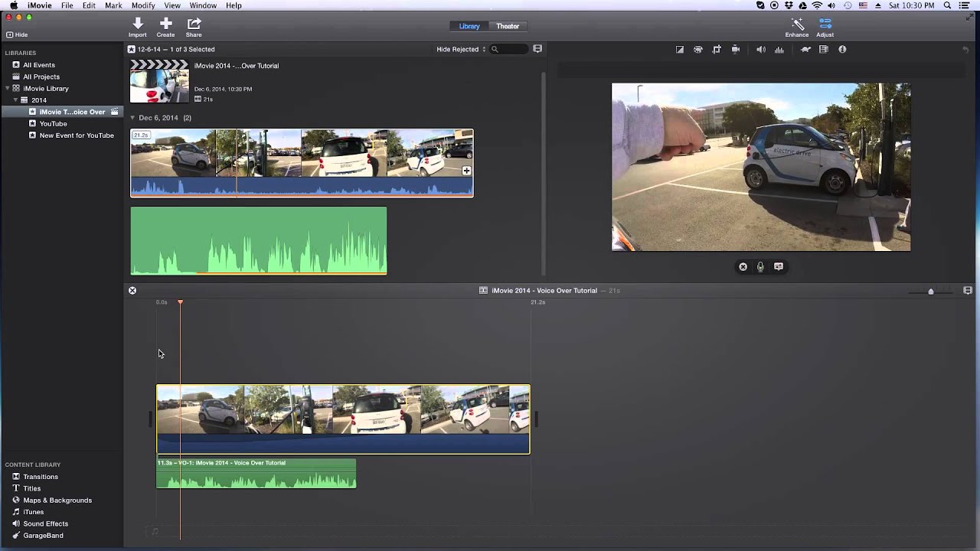Click the Import media button
This screenshot has height=551, width=980.
point(138,28)
